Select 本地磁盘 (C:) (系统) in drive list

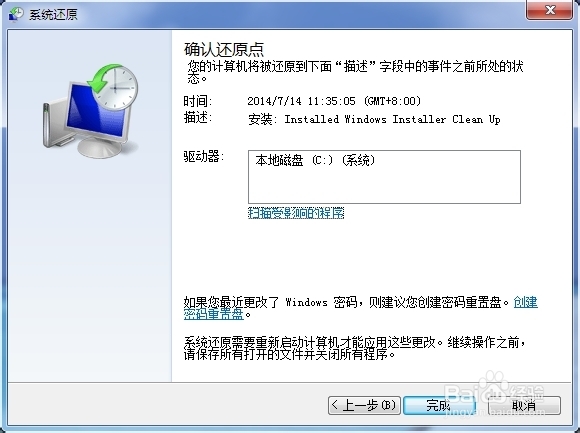pos(315,160)
